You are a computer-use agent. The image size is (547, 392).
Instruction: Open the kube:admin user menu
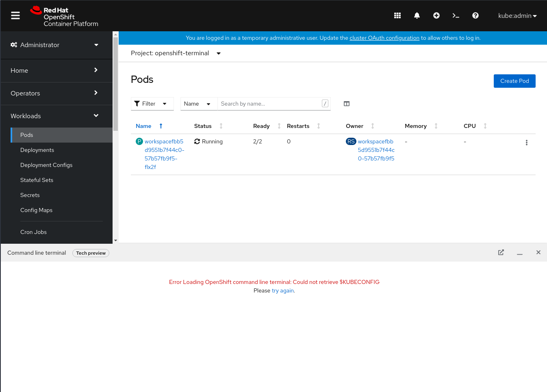click(x=517, y=16)
